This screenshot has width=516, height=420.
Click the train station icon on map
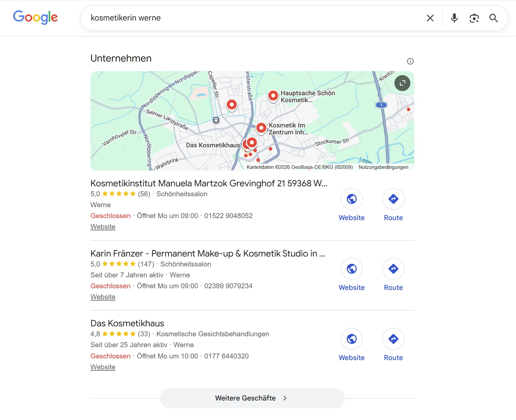(216, 120)
